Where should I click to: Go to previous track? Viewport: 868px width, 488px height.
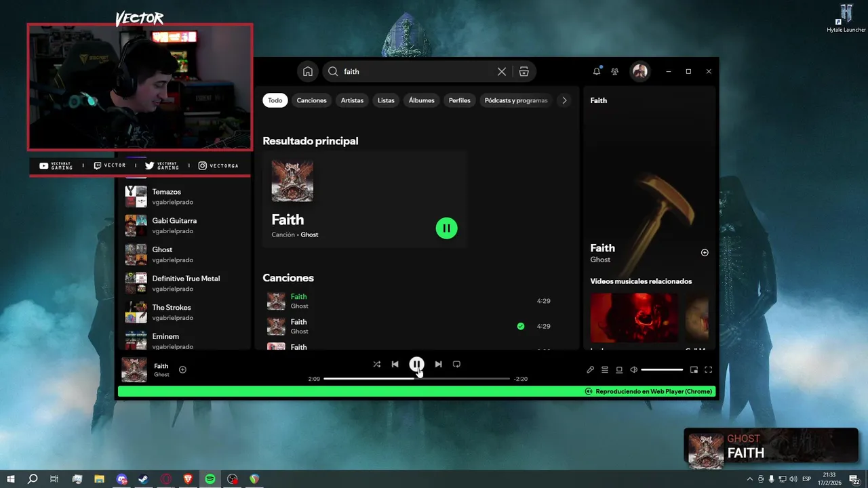click(395, 364)
